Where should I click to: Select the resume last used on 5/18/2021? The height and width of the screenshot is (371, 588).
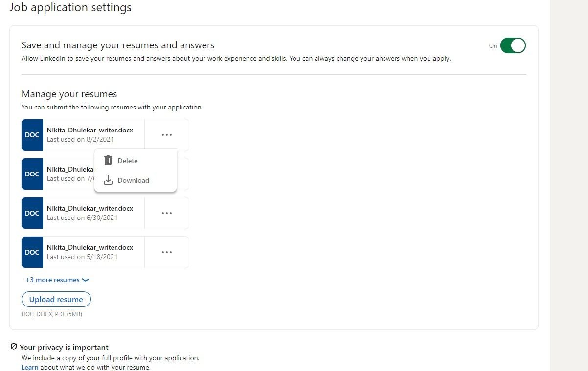[90, 252]
